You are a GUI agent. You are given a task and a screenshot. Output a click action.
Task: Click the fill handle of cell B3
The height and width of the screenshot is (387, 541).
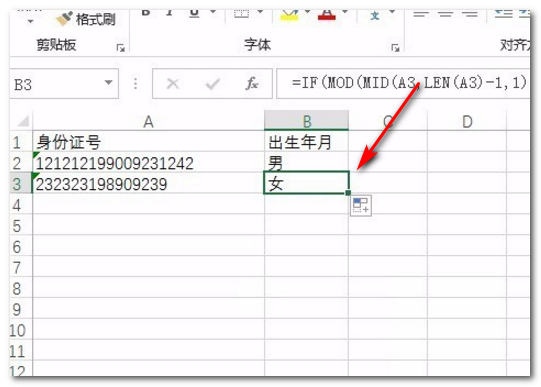348,193
